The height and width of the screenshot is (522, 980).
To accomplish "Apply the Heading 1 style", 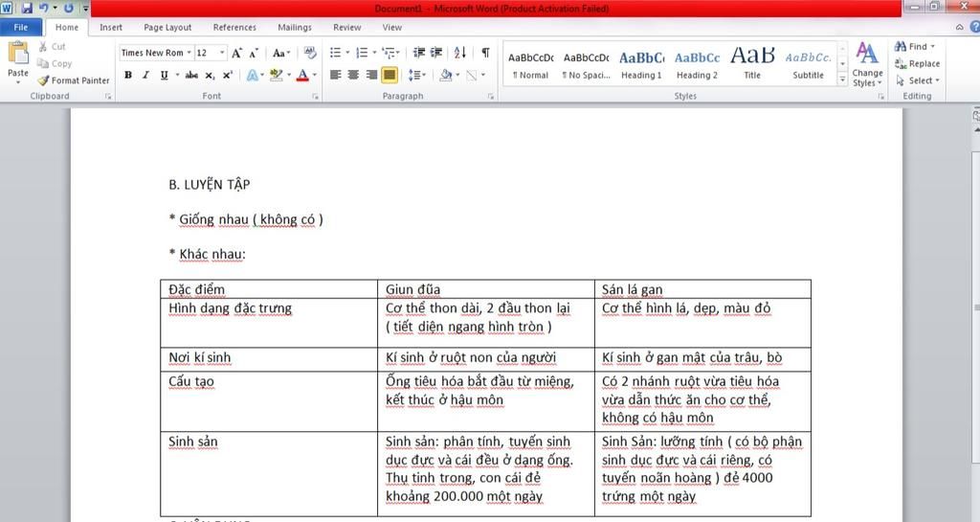I will click(x=641, y=64).
